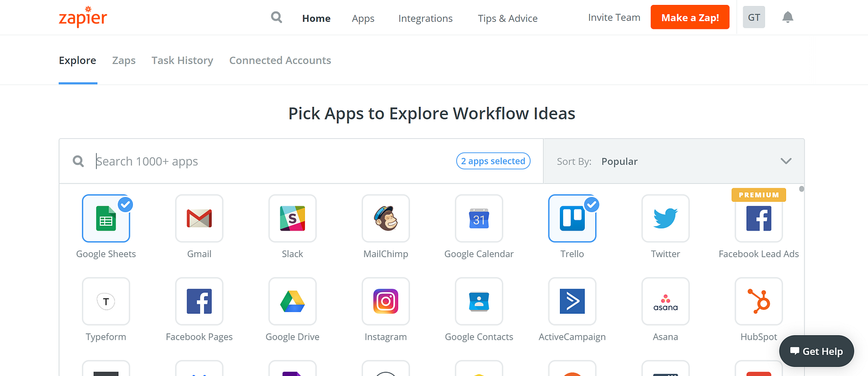Click the Instagram app icon
The height and width of the screenshot is (376, 868).
[386, 301]
